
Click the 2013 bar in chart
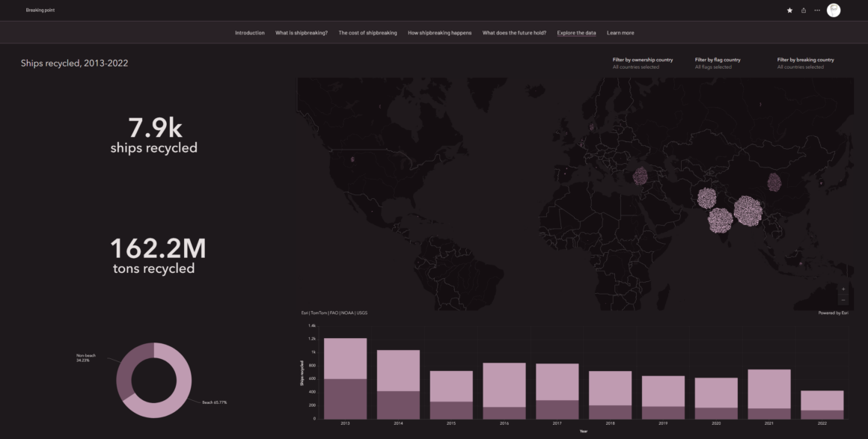(346, 378)
